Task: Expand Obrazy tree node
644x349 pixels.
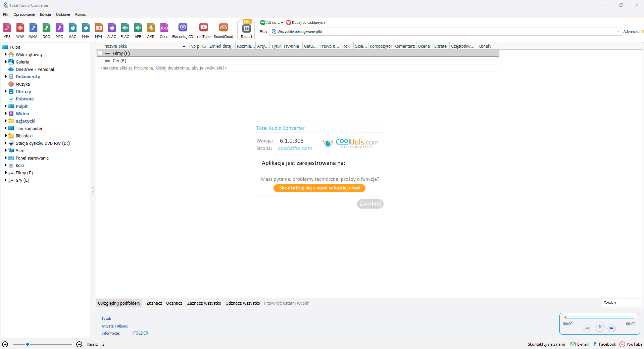Action: [x=6, y=91]
